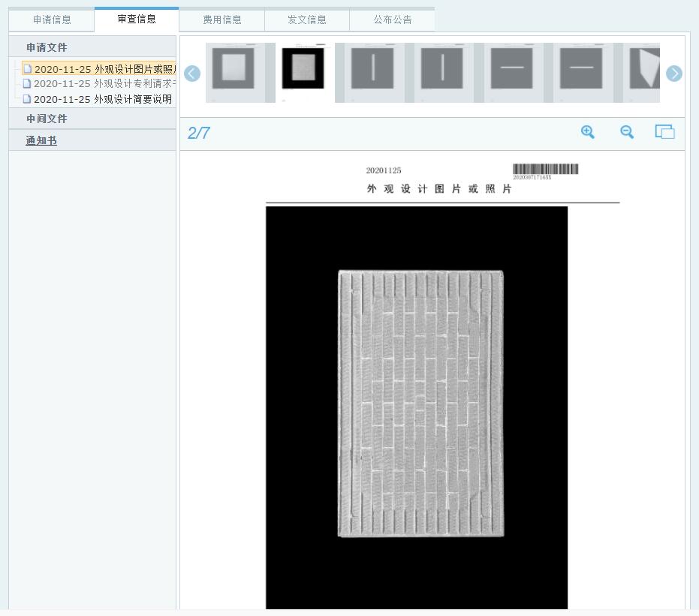Open the 费用信息 tab
The width and height of the screenshot is (699, 616).
pos(222,20)
